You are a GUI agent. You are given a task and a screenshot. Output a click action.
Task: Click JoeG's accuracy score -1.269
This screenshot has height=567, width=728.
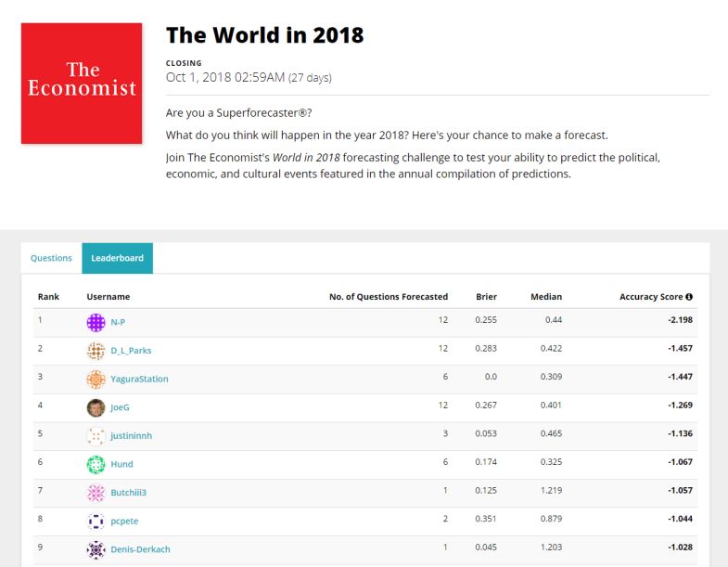click(680, 405)
